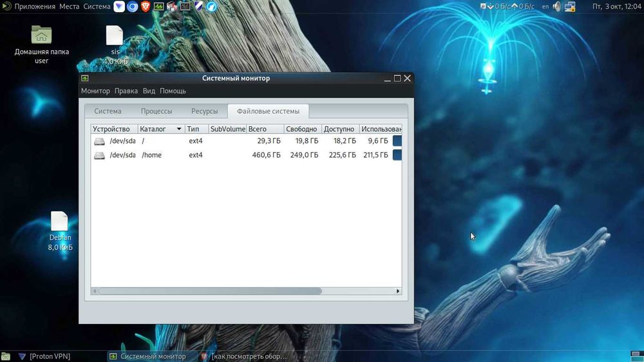The height and width of the screenshot is (362, 644).
Task: Select the sis file on the desktop
Action: 115,45
